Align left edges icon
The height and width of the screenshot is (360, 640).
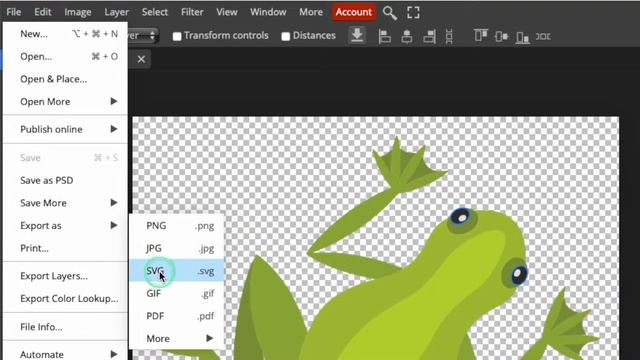384,36
